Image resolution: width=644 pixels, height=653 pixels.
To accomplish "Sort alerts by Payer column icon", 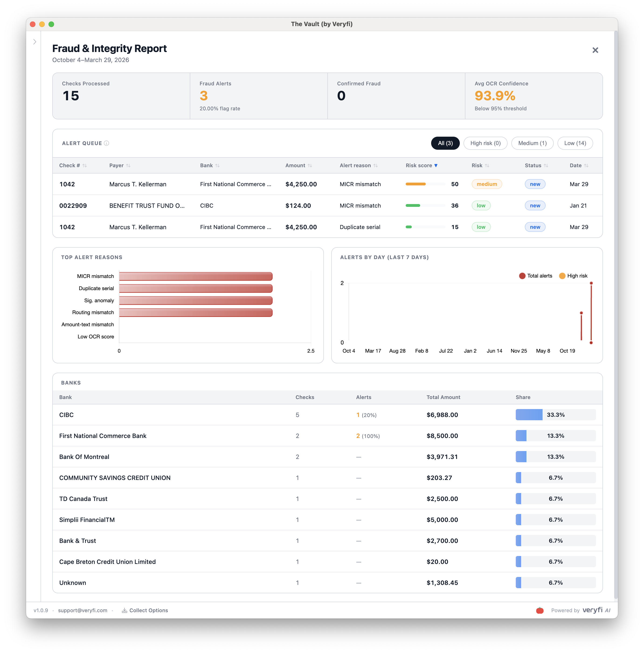I will [128, 166].
